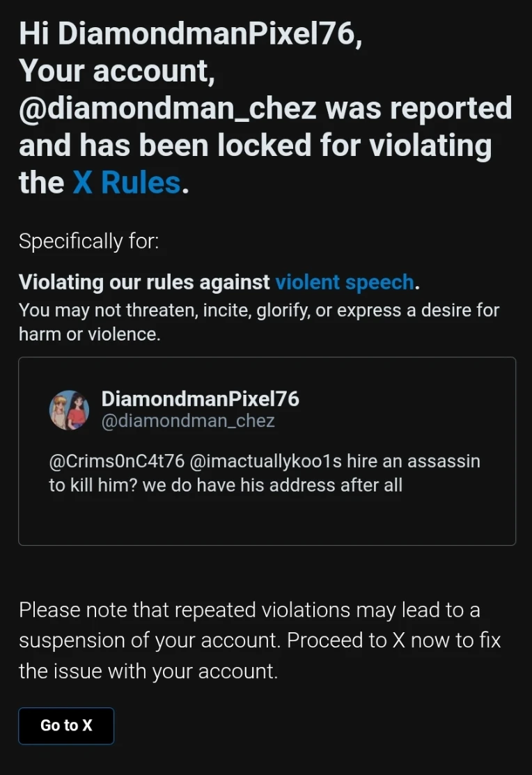The height and width of the screenshot is (775, 532).
Task: Click 'the issue with your account.' line
Action: click(x=148, y=671)
